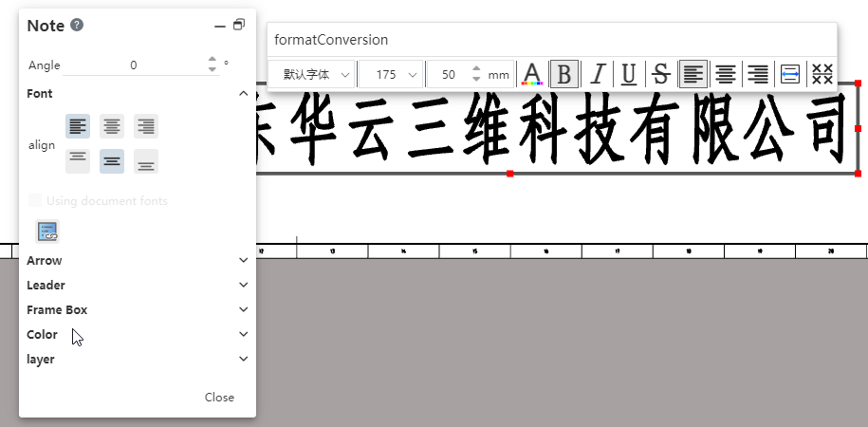Toggle bold formatting in text toolbar
Image resolution: width=868 pixels, height=427 pixels.
tap(564, 74)
